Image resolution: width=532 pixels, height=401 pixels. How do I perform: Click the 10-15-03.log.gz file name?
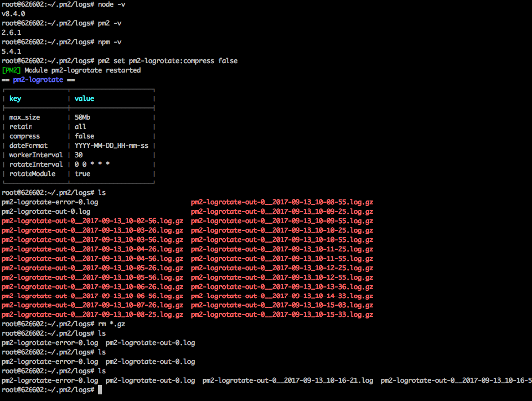tap(282, 305)
